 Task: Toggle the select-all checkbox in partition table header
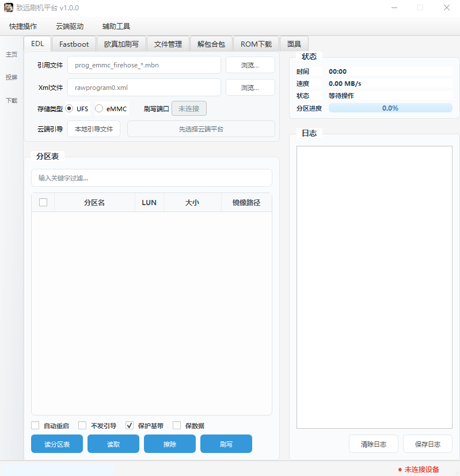(x=43, y=202)
